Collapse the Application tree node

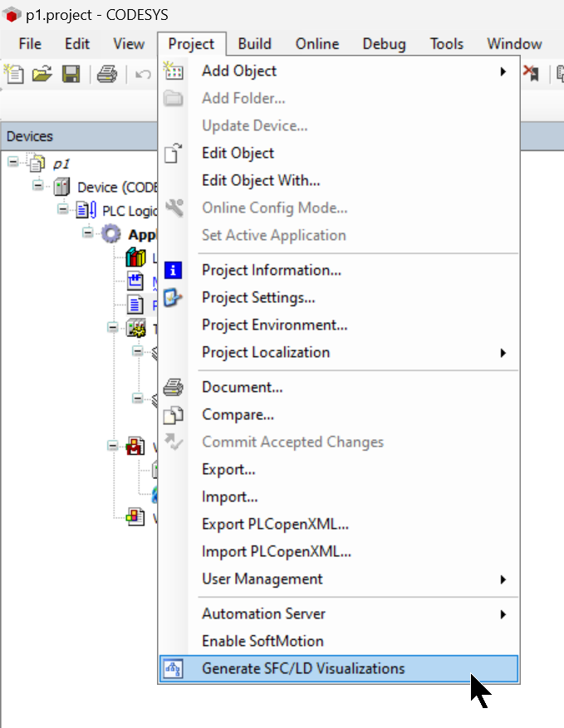[87, 232]
